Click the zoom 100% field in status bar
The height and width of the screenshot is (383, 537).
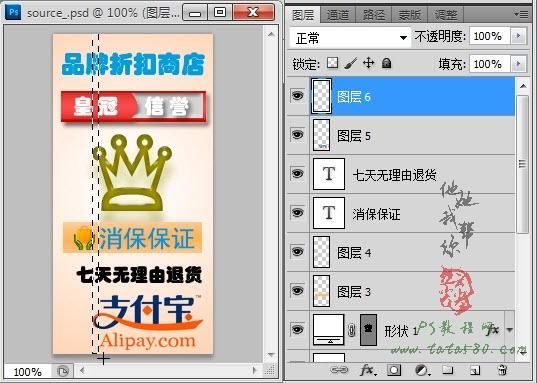27,372
